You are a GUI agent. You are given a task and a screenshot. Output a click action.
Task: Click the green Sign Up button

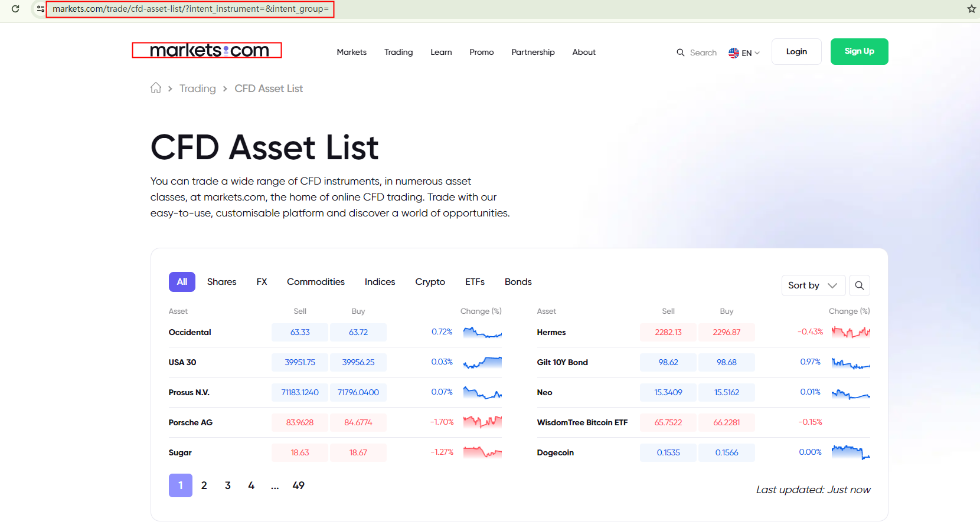(x=859, y=51)
